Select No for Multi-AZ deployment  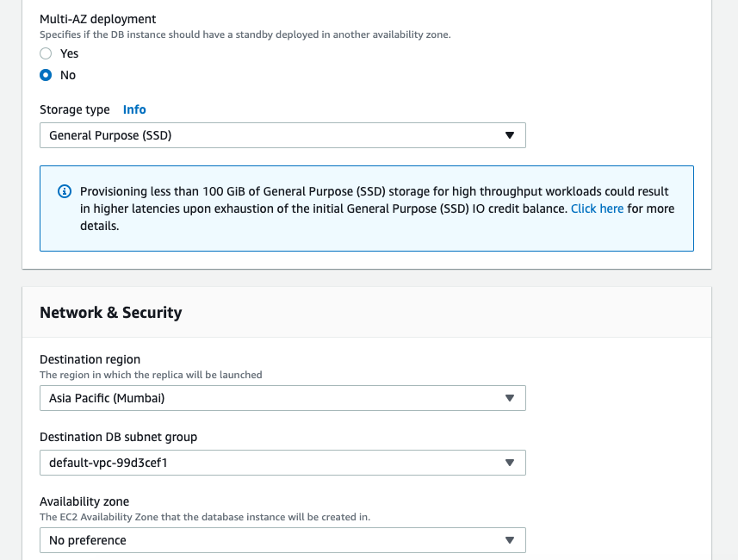coord(46,75)
